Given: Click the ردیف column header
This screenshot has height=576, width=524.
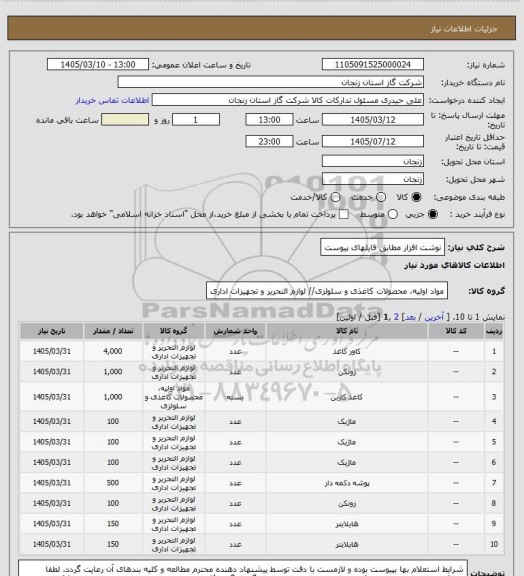Looking at the screenshot, I should point(494,331).
